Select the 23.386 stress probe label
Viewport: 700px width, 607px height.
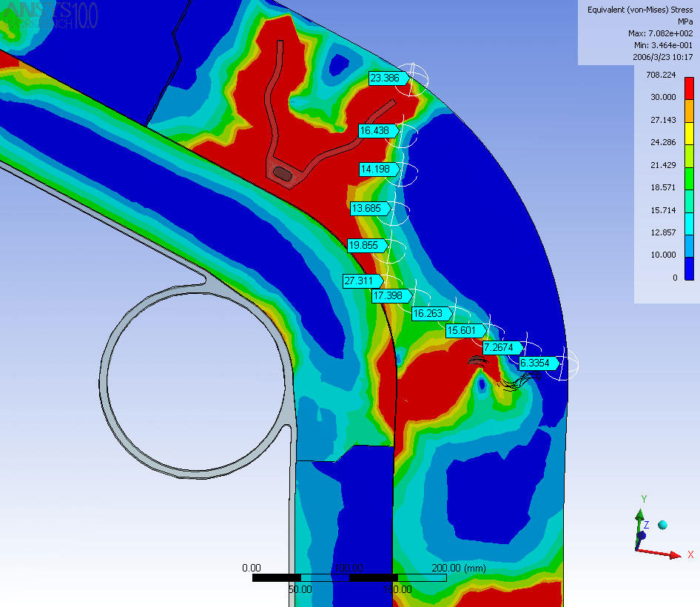pos(385,78)
